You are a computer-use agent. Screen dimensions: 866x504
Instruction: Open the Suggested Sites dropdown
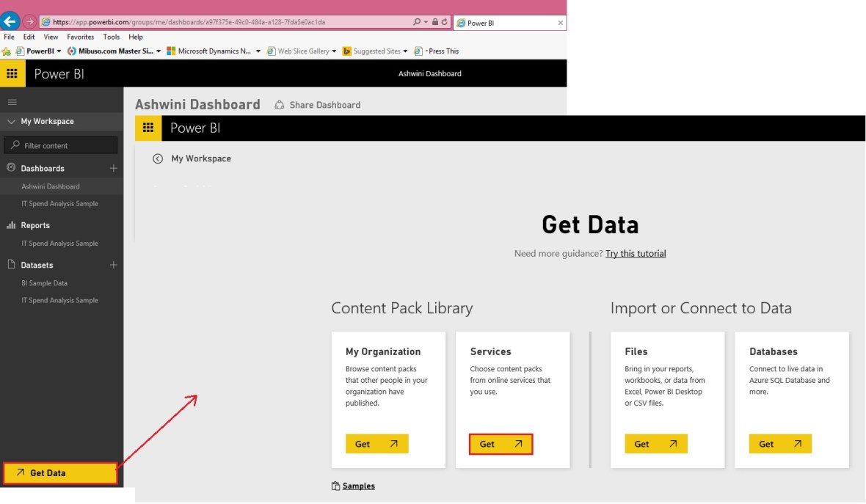(x=404, y=51)
